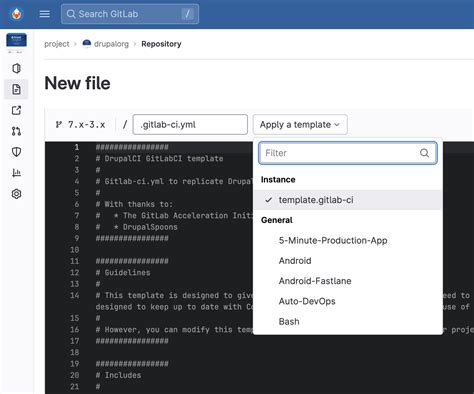
Task: Choose the Auto-DevOps template
Action: pyautogui.click(x=348, y=301)
